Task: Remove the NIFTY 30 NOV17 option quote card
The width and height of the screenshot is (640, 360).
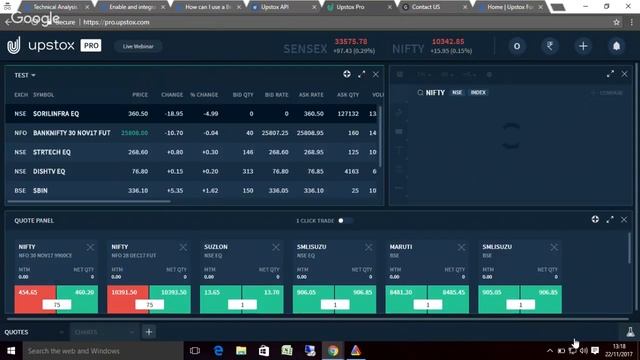Action: tap(90, 247)
